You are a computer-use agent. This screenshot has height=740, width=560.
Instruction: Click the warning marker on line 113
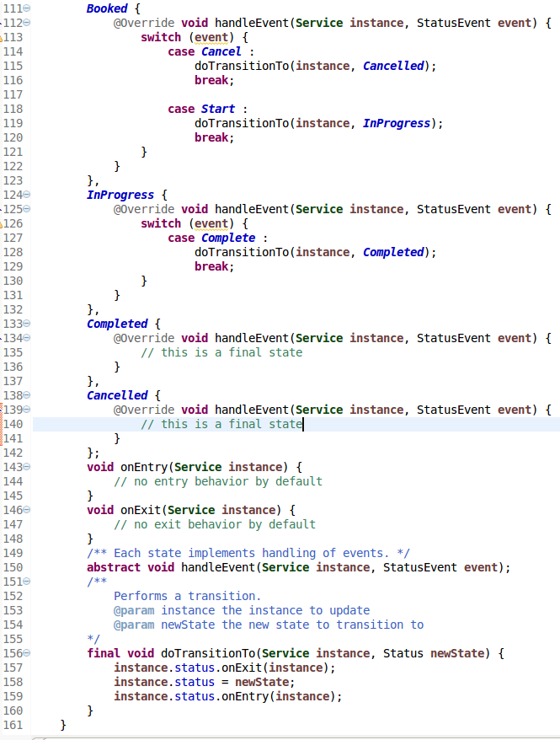(2, 37)
